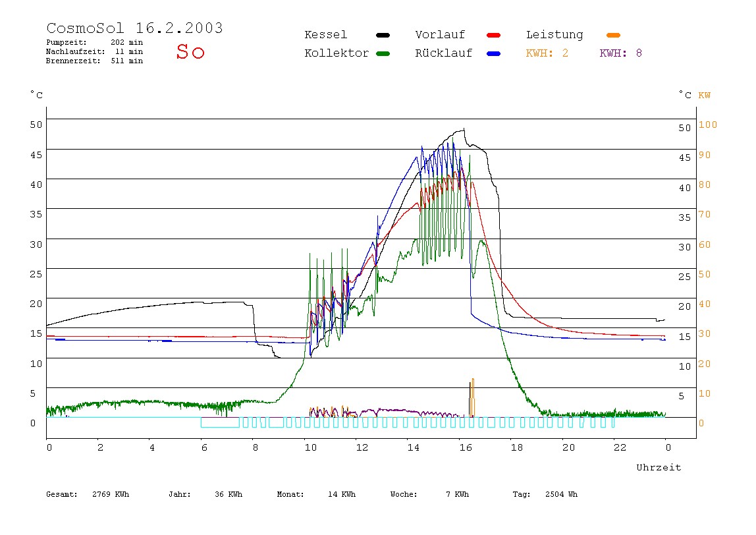756x535 pixels.
Task: Select the CosmoSol 16.2.2003 title
Action: click(x=134, y=28)
